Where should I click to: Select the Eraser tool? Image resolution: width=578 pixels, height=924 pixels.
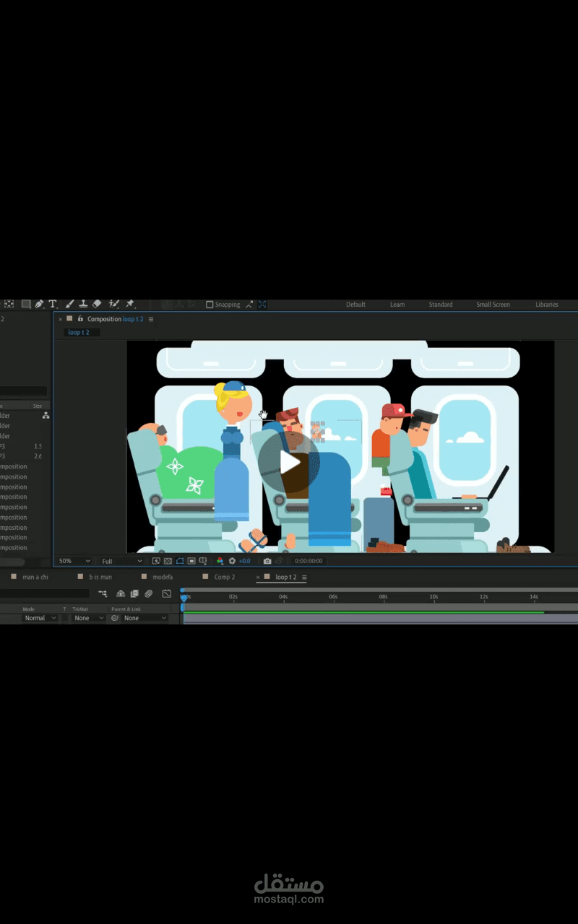pos(98,305)
